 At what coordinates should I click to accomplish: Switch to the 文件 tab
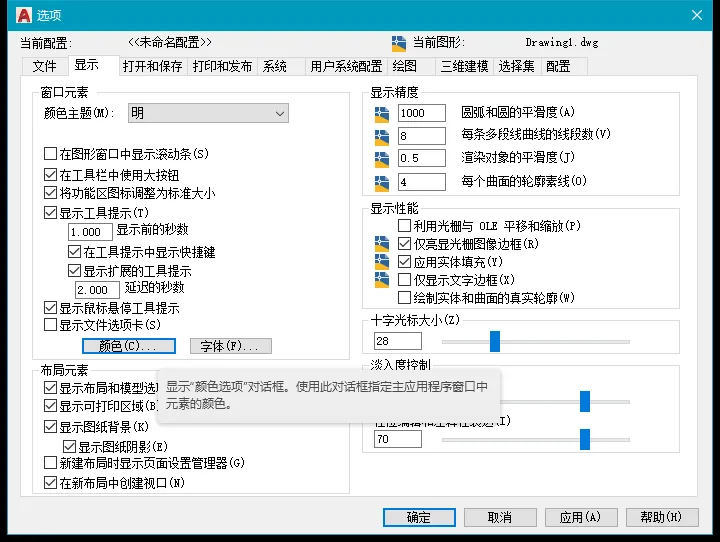[x=45, y=66]
